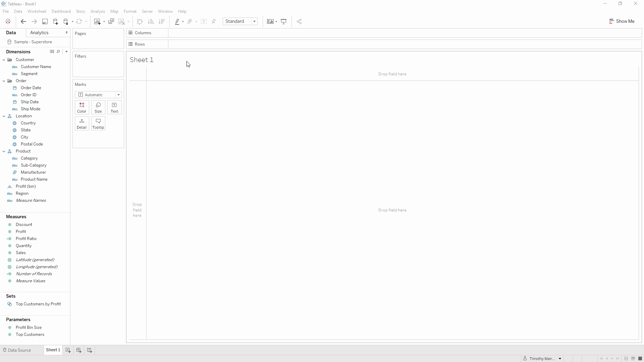Undo with the back arrow button
This screenshot has width=644, height=362.
pos(23,21)
